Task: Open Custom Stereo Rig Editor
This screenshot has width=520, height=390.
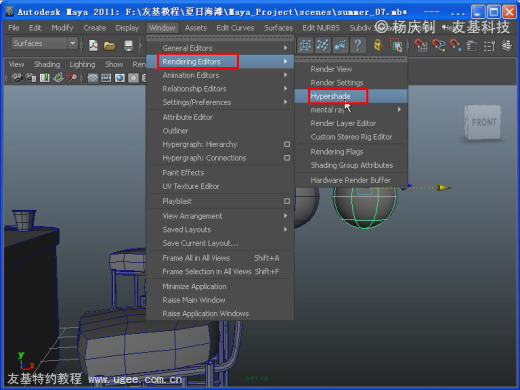Action: (x=351, y=137)
